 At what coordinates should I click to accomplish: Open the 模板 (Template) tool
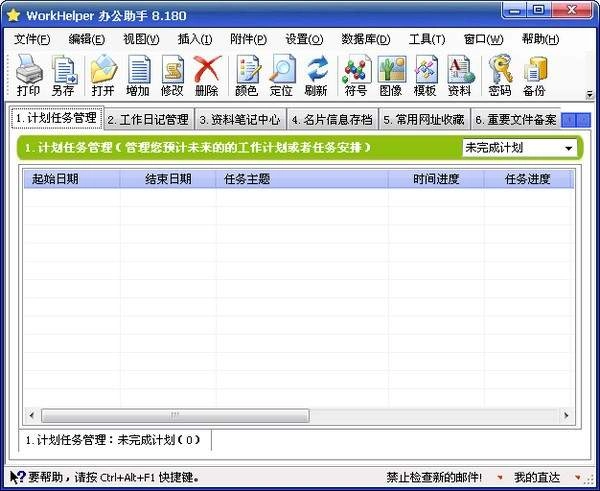point(425,75)
